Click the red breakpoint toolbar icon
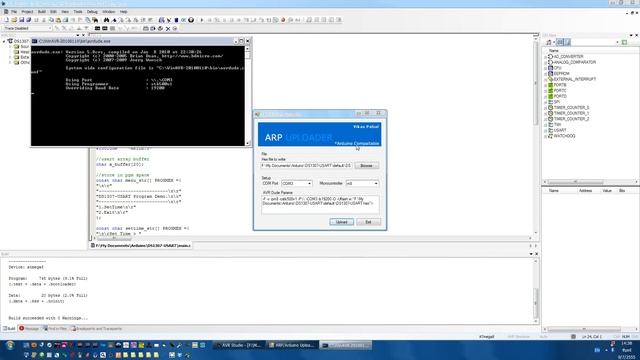Screen dimensions: 640x360 pos(283,20)
